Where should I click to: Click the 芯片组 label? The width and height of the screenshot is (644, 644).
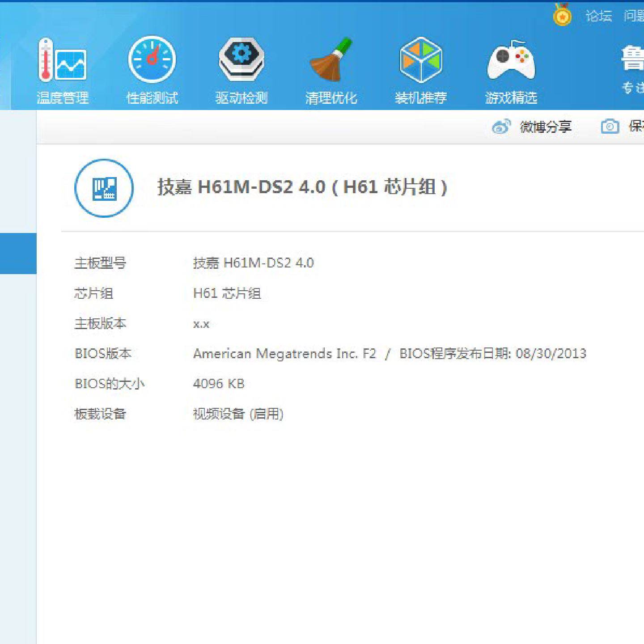(94, 293)
